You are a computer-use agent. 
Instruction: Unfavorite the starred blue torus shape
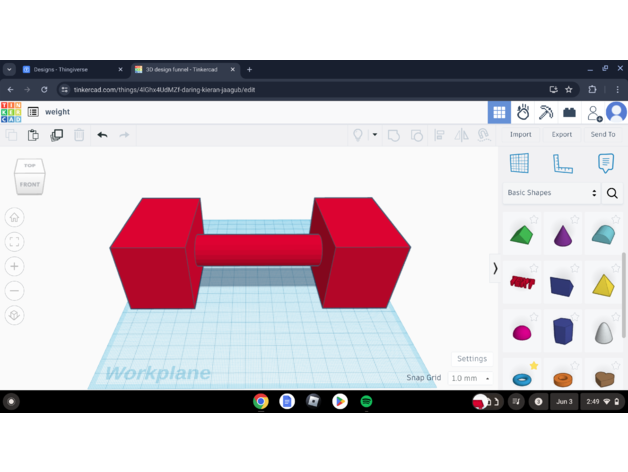click(x=534, y=366)
